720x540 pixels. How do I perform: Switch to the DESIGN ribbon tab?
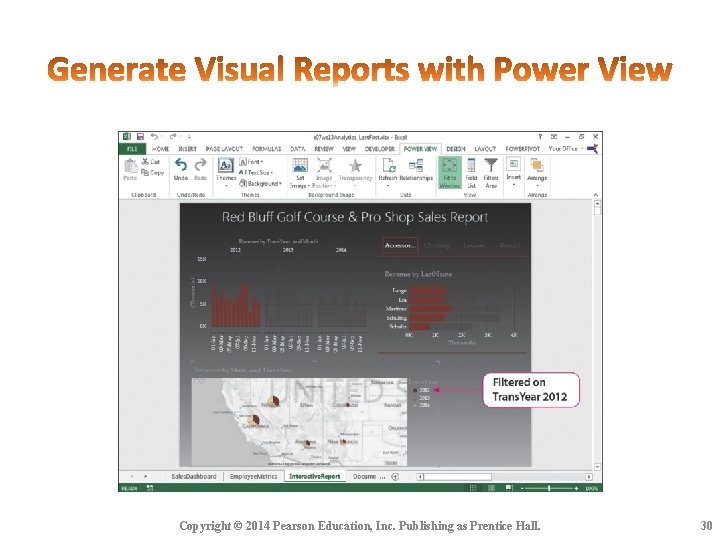coord(456,149)
